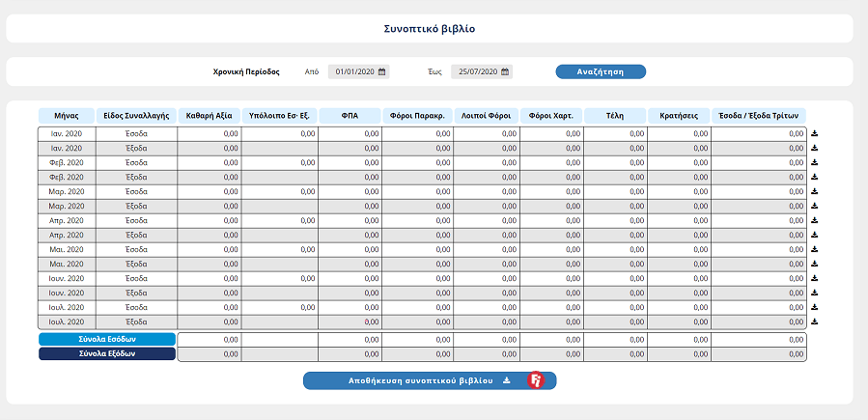The image size is (868, 420).
Task: Download the Ιουλ. 2020 Έξοδα row
Action: (814, 322)
